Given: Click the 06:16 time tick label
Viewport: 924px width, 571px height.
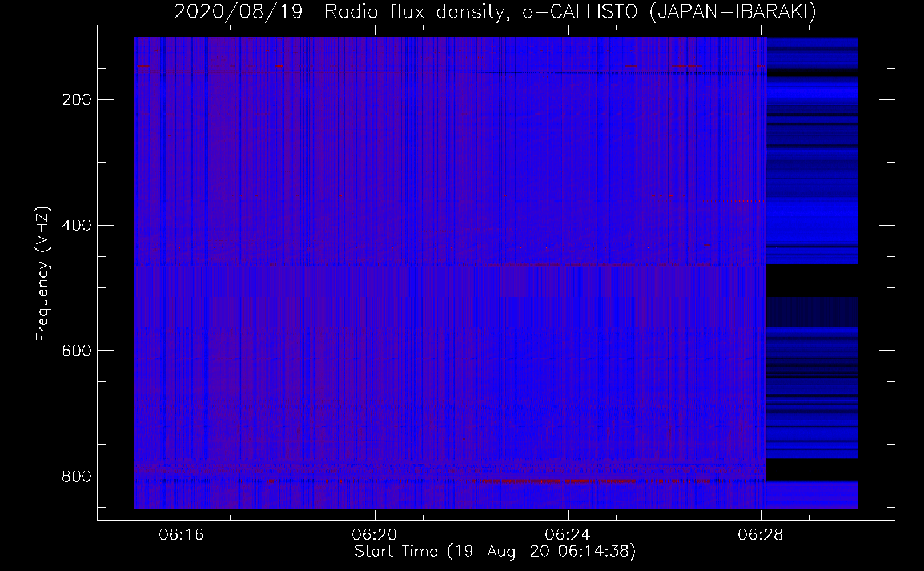Looking at the screenshot, I should click(182, 534).
